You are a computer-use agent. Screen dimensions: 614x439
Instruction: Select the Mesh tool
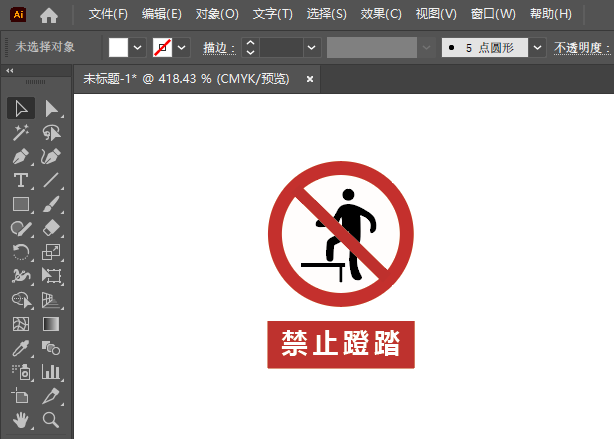(x=21, y=324)
